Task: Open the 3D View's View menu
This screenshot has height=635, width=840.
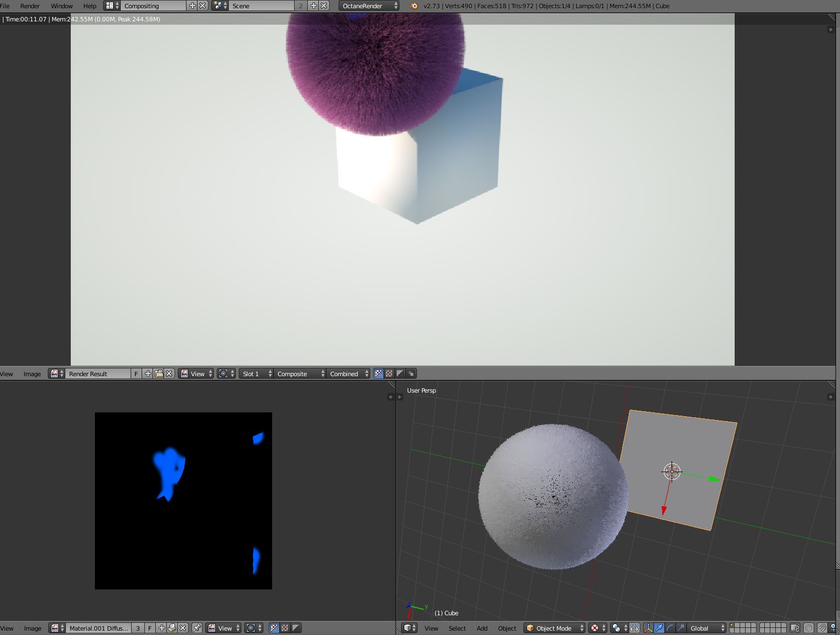Action: tap(431, 628)
